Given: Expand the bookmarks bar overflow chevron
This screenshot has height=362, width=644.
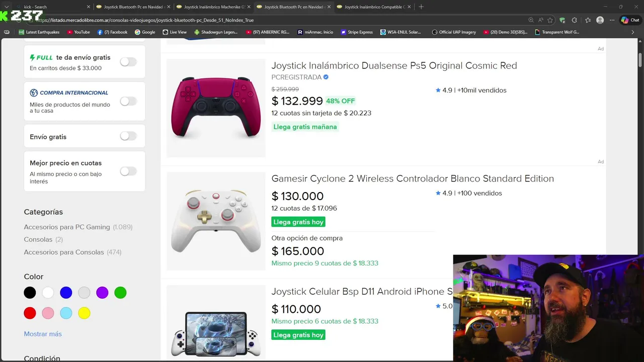Looking at the screenshot, I should [x=633, y=32].
